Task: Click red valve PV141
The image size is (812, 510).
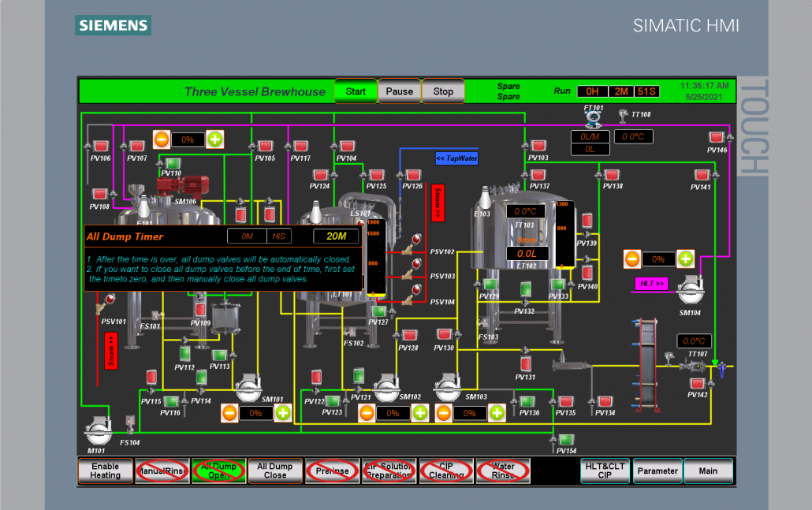Action: tap(702, 174)
